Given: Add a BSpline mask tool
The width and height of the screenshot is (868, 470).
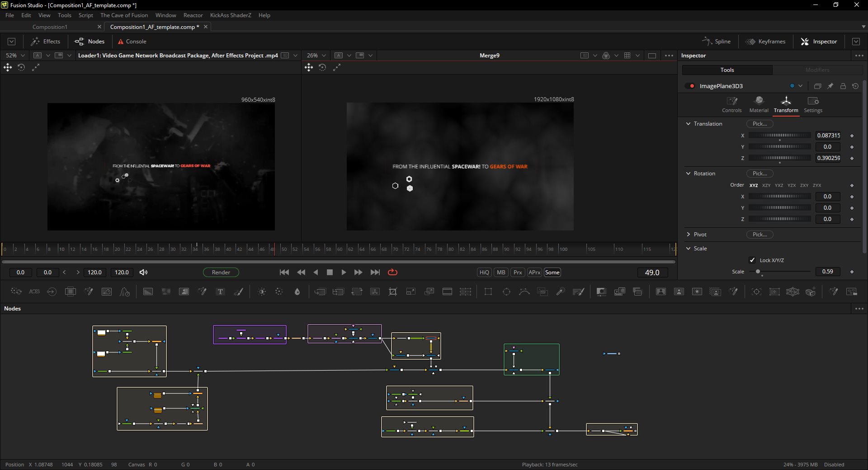Looking at the screenshot, I should click(524, 291).
